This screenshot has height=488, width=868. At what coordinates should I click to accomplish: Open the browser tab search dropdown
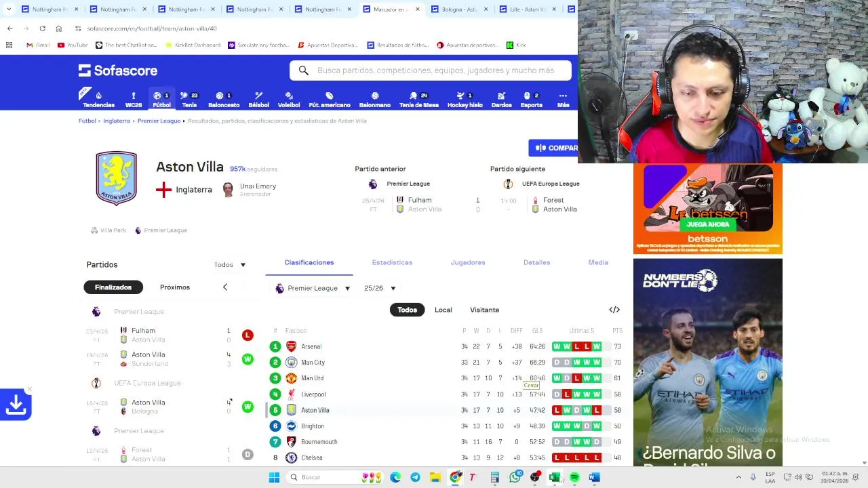pyautogui.click(x=8, y=9)
